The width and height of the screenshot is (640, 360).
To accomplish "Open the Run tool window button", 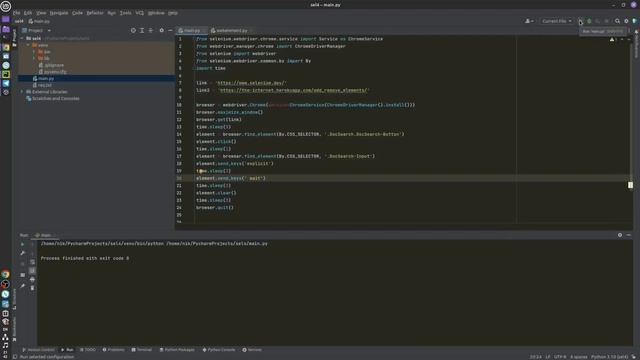I will 67,350.
